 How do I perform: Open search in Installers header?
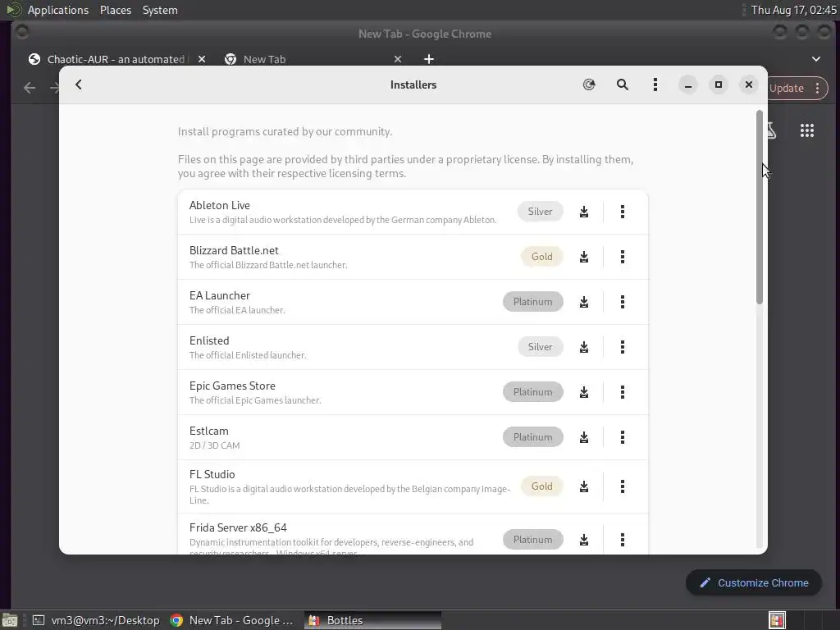[x=622, y=84]
